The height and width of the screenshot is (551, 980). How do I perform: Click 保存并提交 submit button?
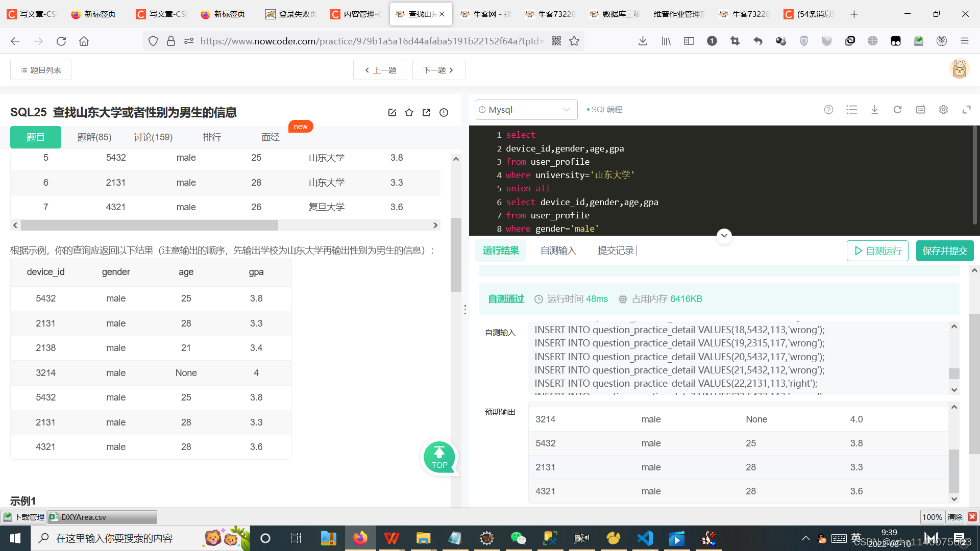(x=945, y=251)
